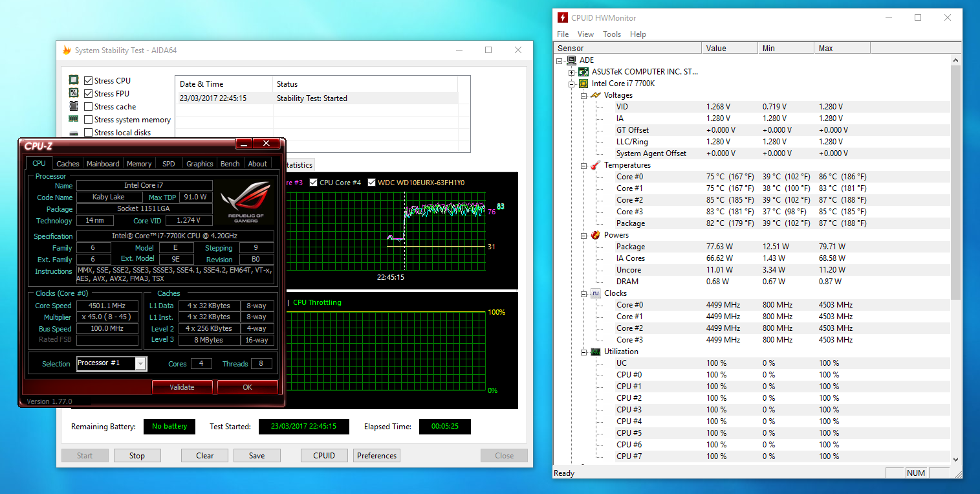Click the Republic of Gamers logo in CPU-Z

click(246, 202)
